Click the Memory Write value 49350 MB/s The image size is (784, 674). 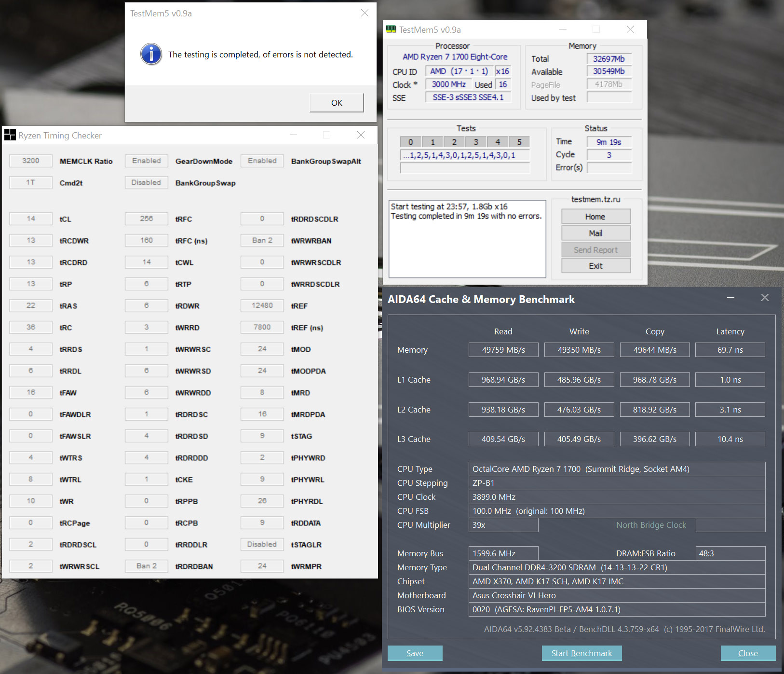pos(579,350)
